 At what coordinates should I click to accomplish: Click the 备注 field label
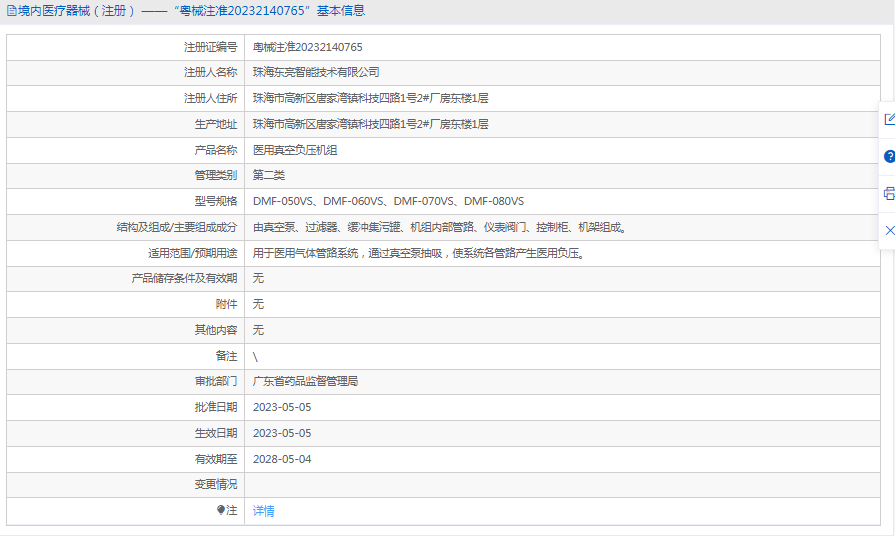(x=226, y=356)
